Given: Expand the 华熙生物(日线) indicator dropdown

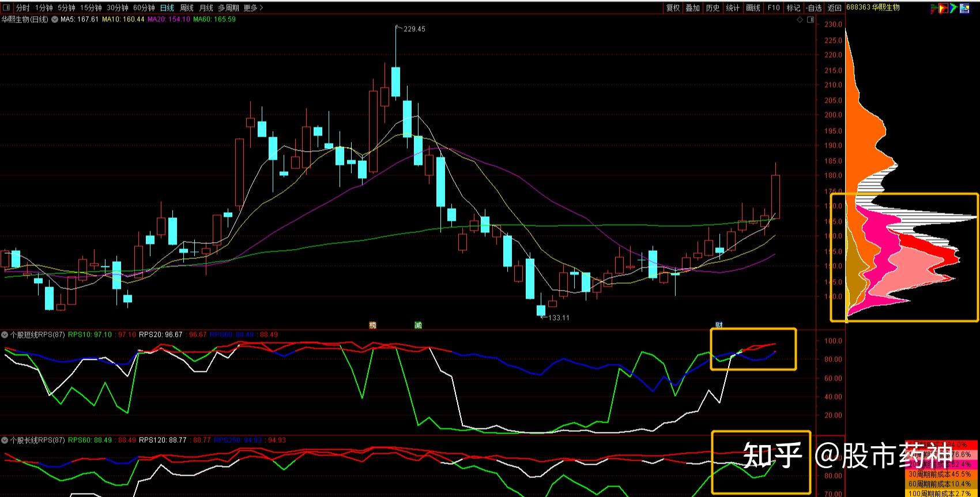Looking at the screenshot, I should pyautogui.click(x=54, y=19).
